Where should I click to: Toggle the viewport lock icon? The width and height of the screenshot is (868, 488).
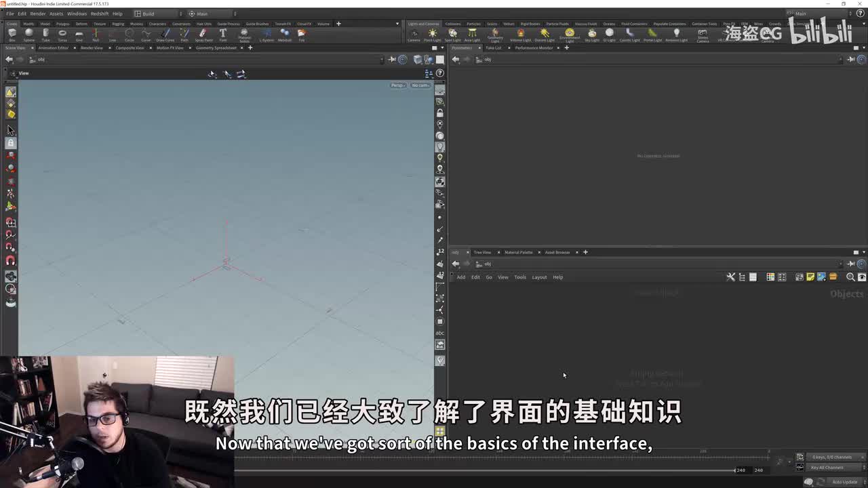coord(440,113)
